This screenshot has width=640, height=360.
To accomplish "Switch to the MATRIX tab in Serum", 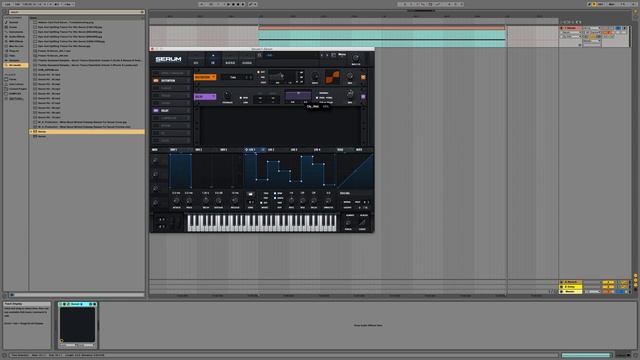I will point(230,63).
